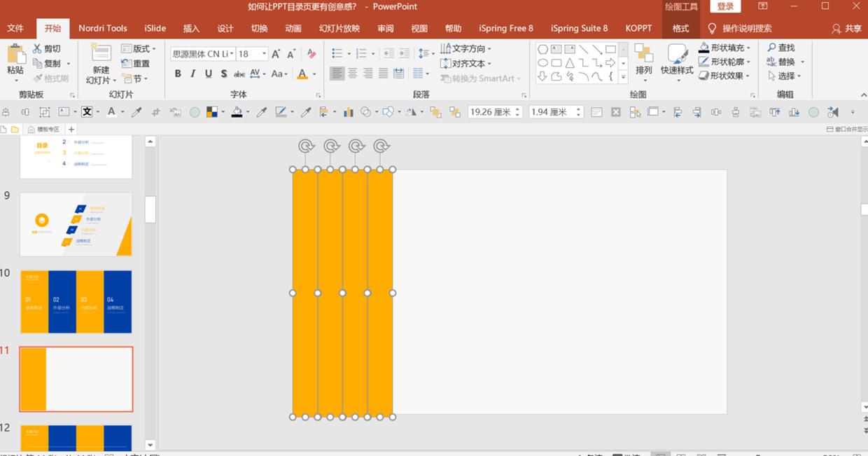Click the increase font size icon
This screenshot has width=868, height=456.
[x=276, y=54]
